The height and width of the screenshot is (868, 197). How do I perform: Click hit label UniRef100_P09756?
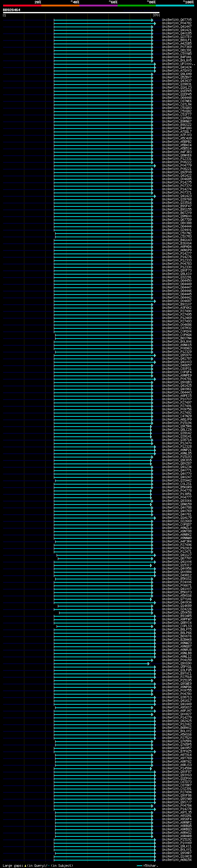(177, 409)
